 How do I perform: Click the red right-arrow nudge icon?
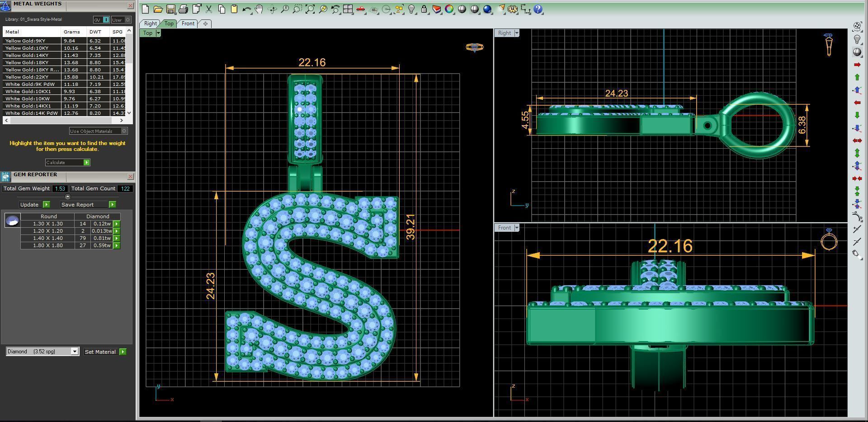(857, 65)
